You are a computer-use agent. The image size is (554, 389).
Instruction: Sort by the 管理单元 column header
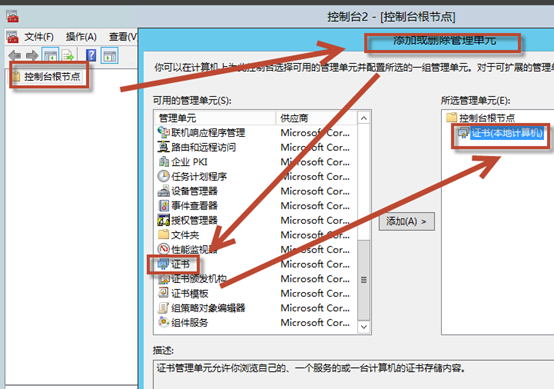(x=215, y=118)
